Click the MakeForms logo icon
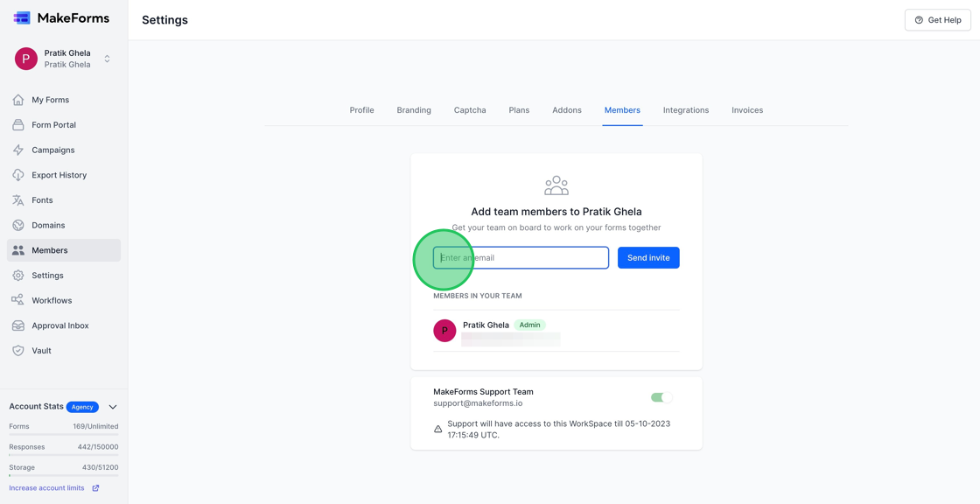This screenshot has width=980, height=504. tap(22, 18)
